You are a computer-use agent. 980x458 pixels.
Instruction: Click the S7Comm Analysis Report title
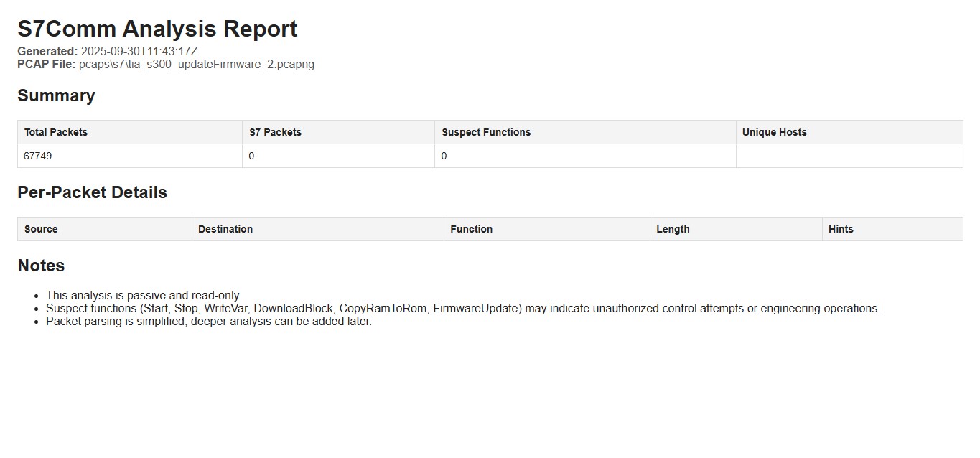click(x=157, y=29)
